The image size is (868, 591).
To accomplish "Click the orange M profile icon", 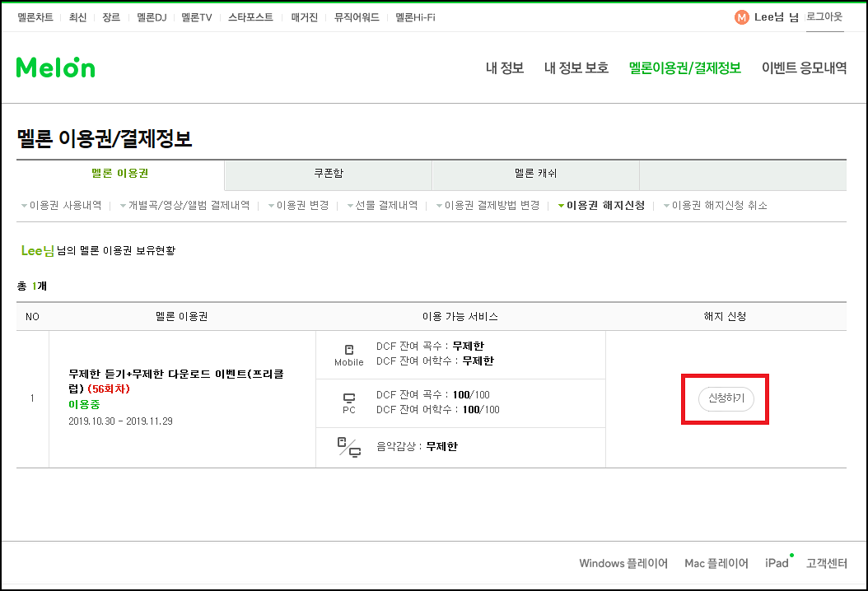I will (x=741, y=18).
